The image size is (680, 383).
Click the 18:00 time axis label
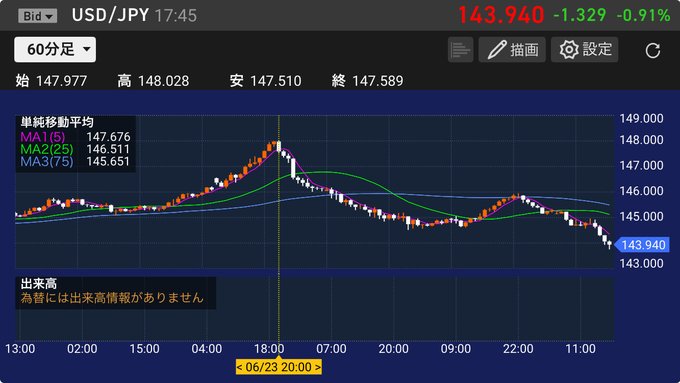pos(269,349)
